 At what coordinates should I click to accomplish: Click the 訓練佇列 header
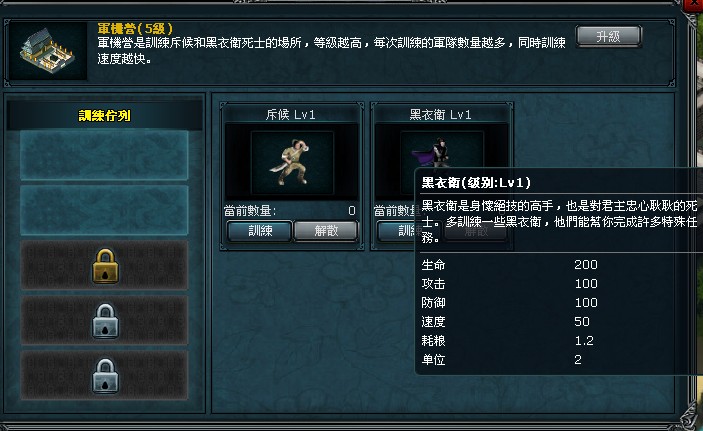[104, 116]
